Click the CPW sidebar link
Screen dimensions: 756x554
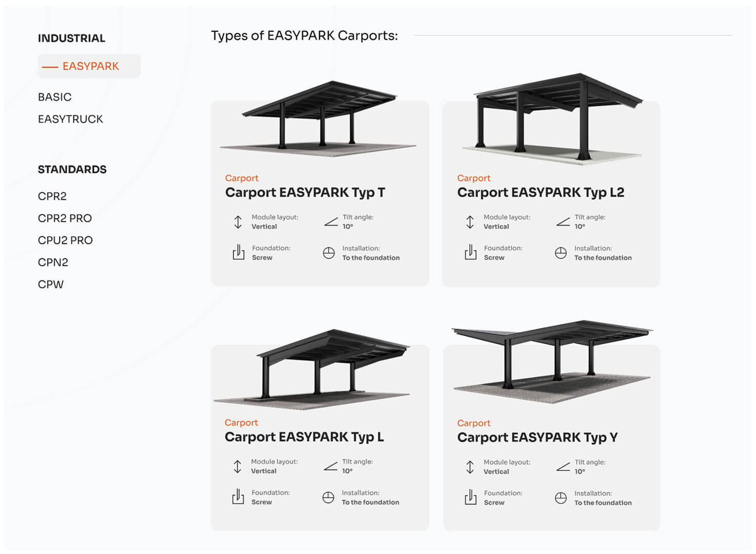[51, 284]
